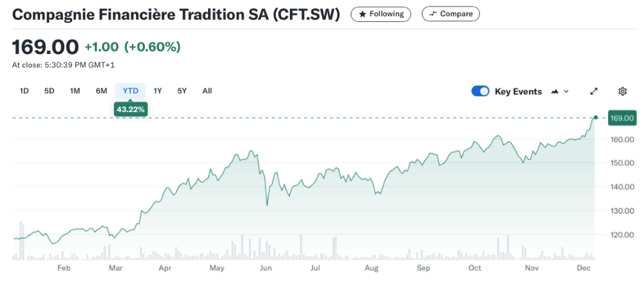Image resolution: width=644 pixels, height=281 pixels.
Task: Click the star icon in Following button
Action: pos(363,14)
